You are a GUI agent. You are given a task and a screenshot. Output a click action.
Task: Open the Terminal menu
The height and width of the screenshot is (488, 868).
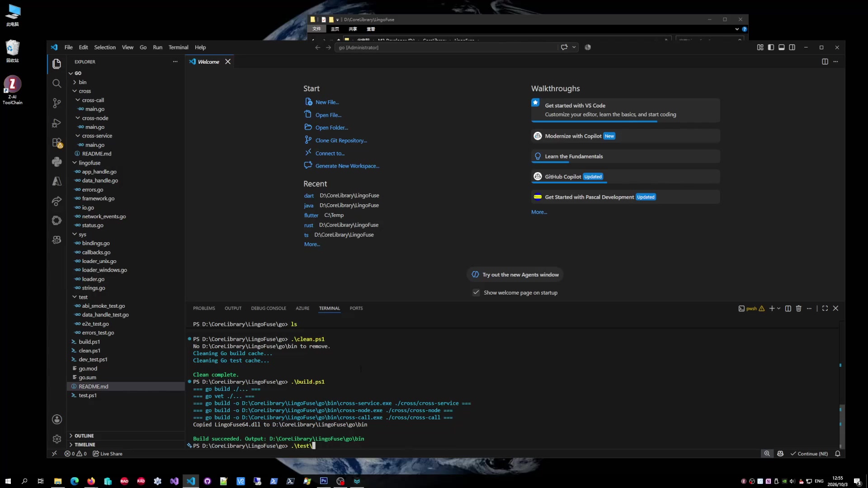[x=178, y=47]
